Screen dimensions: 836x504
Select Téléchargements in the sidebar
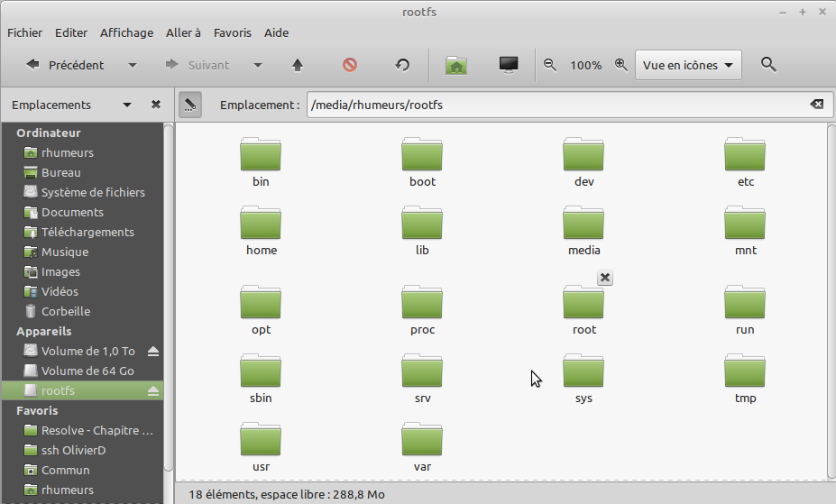point(87,232)
